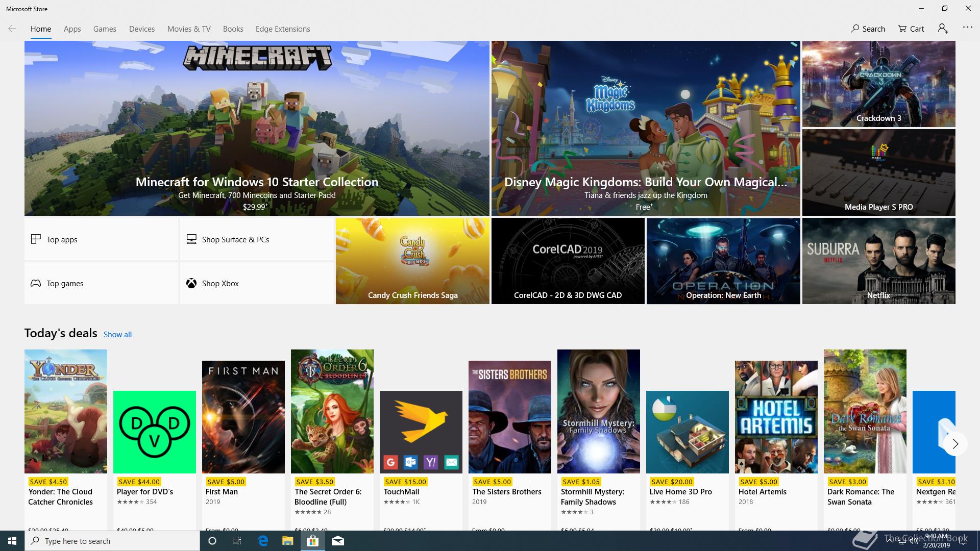The height and width of the screenshot is (551, 980).
Task: Select Player for DVD's deal
Action: [x=154, y=432]
